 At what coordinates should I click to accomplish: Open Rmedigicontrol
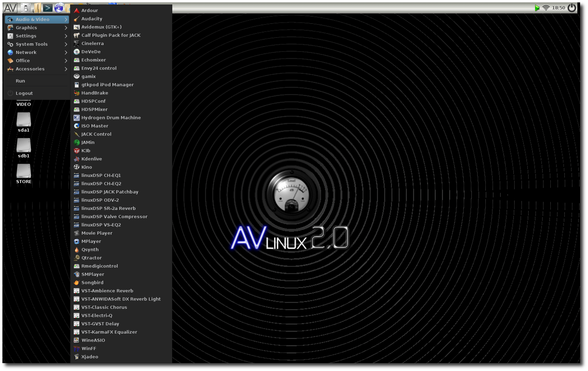coord(121,266)
